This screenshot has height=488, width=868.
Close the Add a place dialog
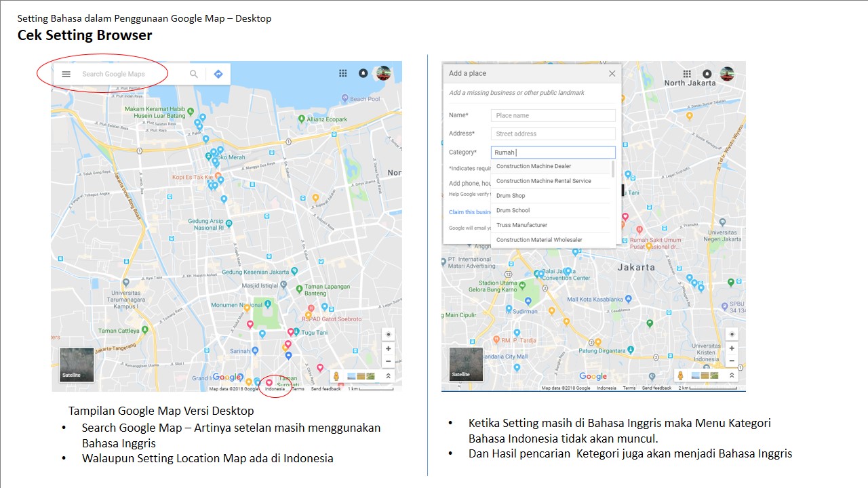click(612, 73)
